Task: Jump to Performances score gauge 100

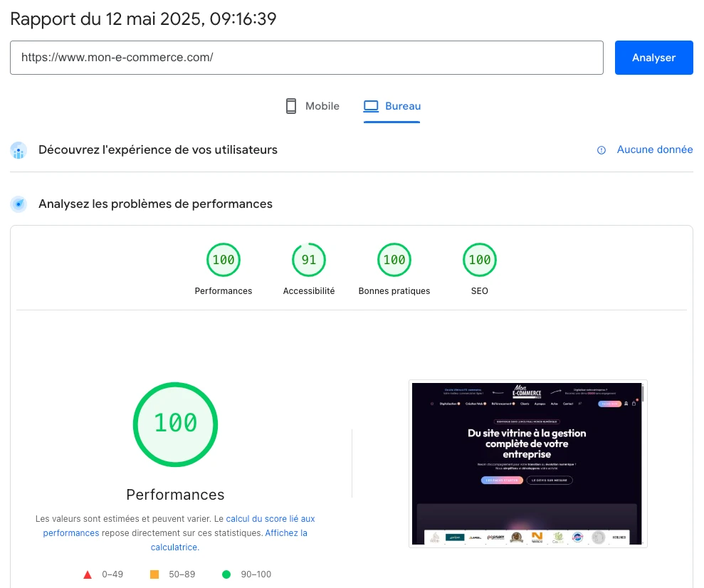Action: click(223, 259)
